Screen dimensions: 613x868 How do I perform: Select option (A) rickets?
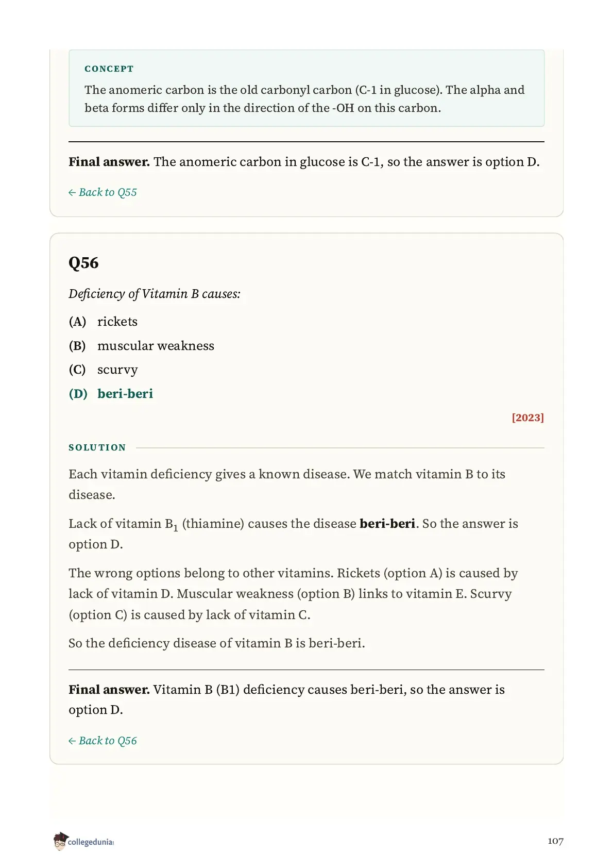pyautogui.click(x=103, y=322)
